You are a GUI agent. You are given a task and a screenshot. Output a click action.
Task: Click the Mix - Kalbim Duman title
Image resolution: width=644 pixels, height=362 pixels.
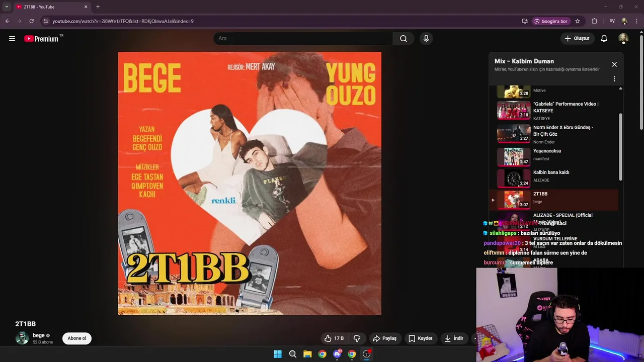524,61
